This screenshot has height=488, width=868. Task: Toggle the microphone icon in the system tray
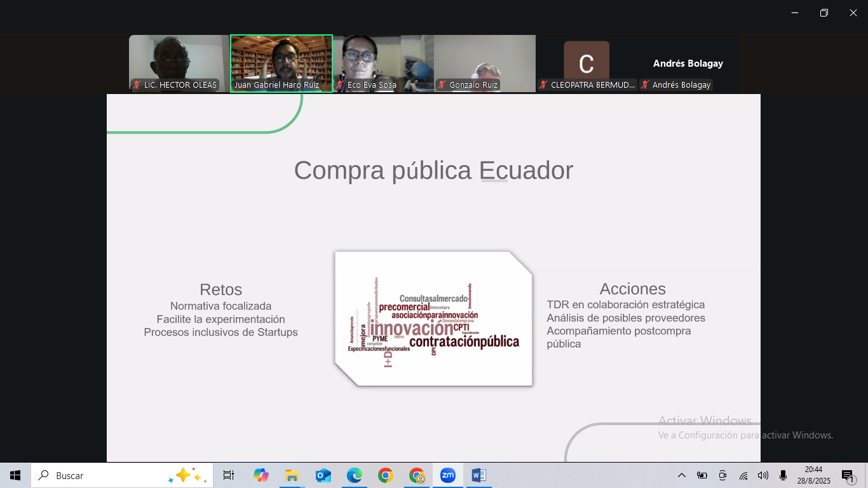[783, 475]
